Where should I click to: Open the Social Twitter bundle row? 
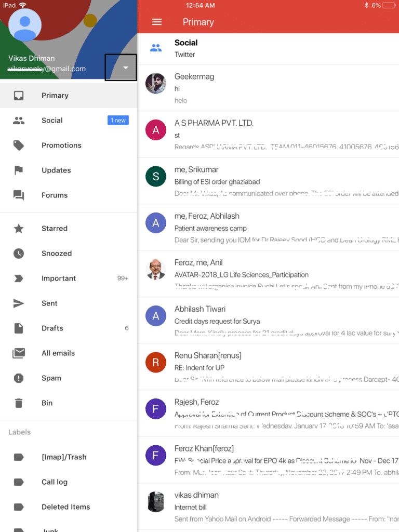tap(268, 48)
